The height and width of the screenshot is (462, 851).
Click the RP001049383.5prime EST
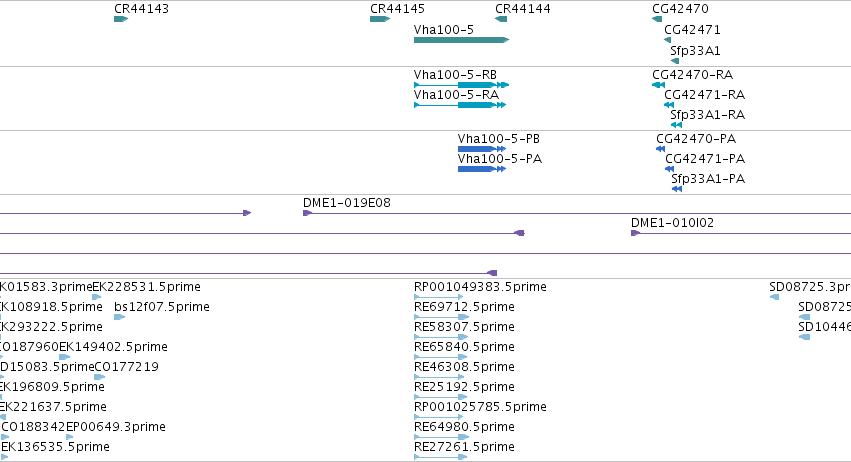[x=439, y=297]
